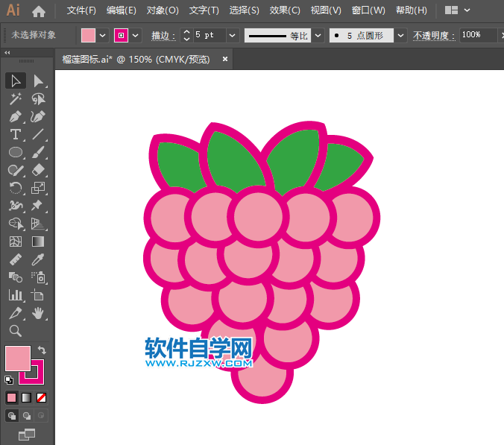Screen dimensions: 504x445
Task: Select the Selection tool arrow
Action: (16, 81)
